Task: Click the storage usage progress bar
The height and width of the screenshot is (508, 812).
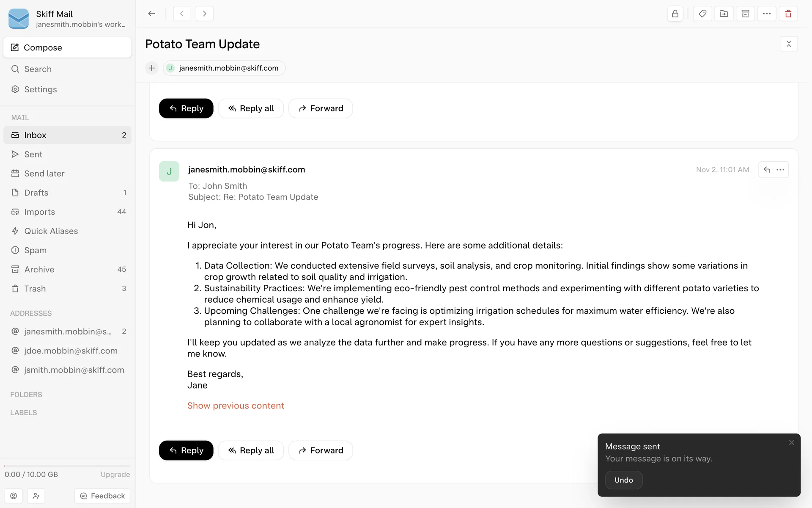Action: click(x=67, y=466)
